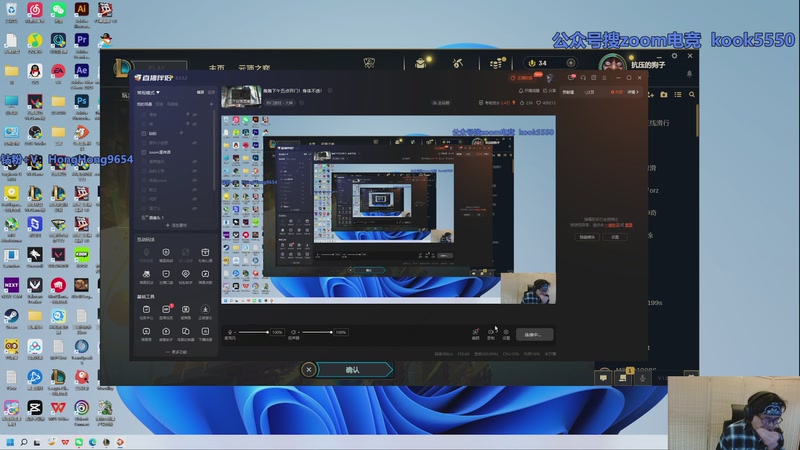Open the Adobe Premiere Pro desktop icon
The width and height of the screenshot is (800, 450).
82,41
